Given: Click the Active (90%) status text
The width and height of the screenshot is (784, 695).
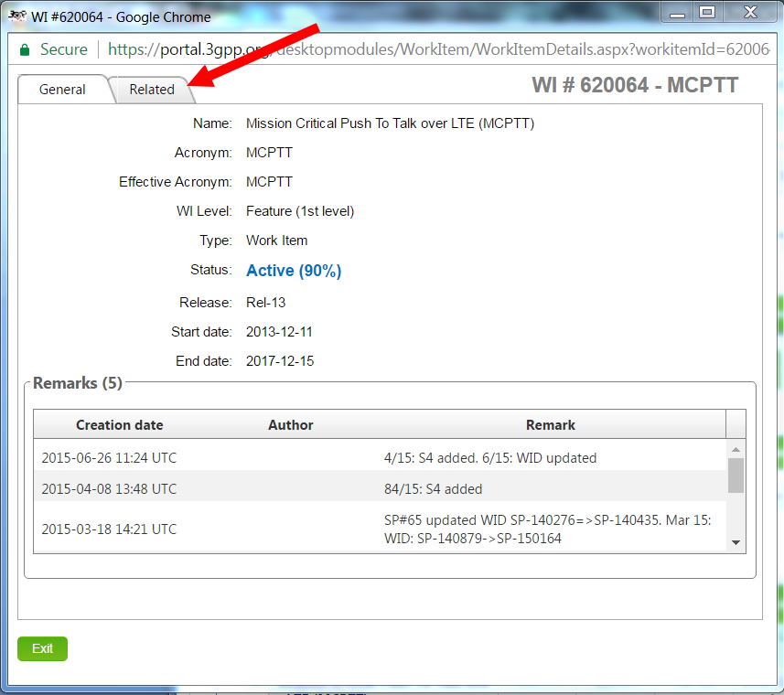Looking at the screenshot, I should [294, 271].
